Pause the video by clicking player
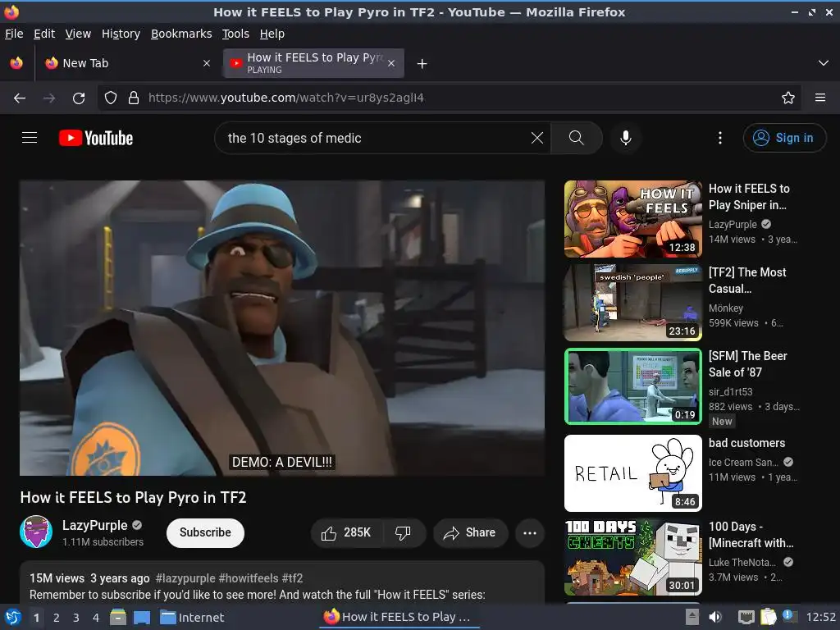 (x=282, y=328)
